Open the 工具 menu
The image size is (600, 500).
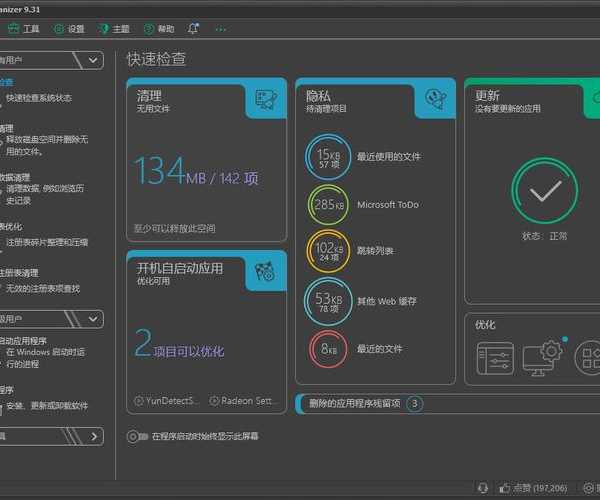24,29
